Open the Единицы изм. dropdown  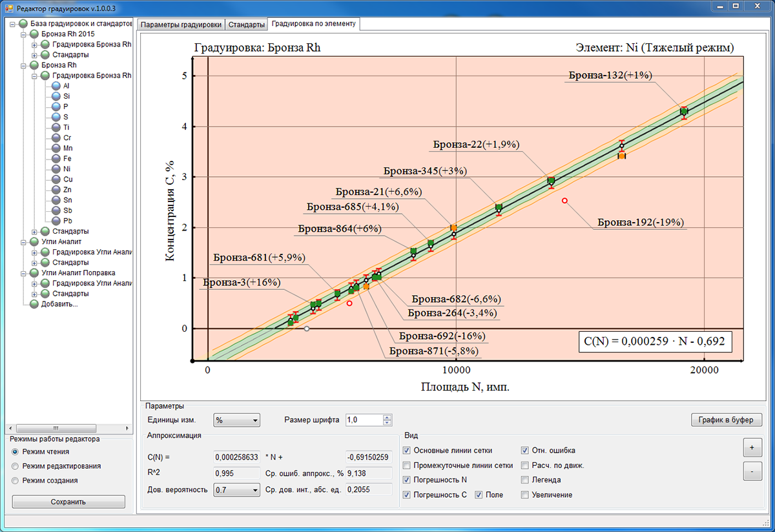237,420
